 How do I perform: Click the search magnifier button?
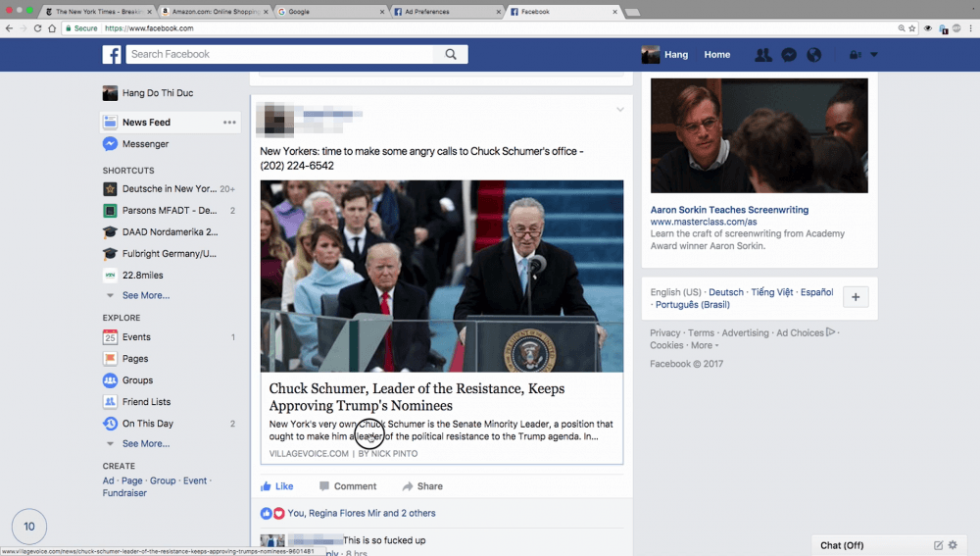click(451, 55)
